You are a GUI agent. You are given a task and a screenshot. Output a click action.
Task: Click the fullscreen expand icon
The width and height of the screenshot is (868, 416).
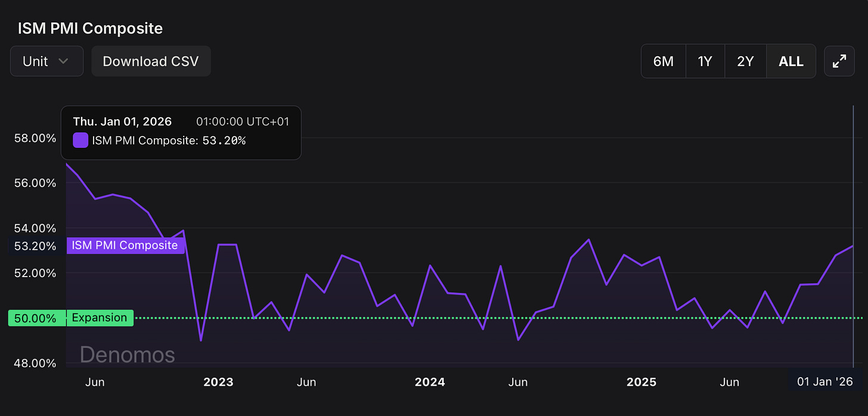839,61
